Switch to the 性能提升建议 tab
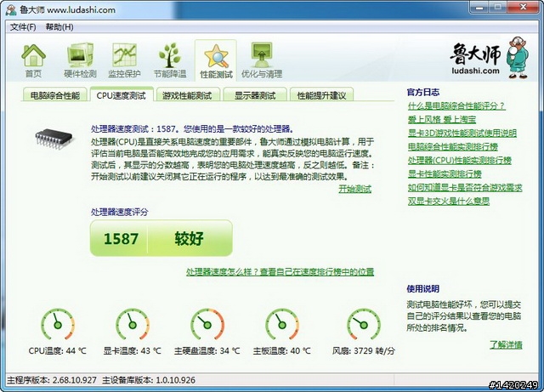This screenshot has height=392, width=544. tap(321, 95)
